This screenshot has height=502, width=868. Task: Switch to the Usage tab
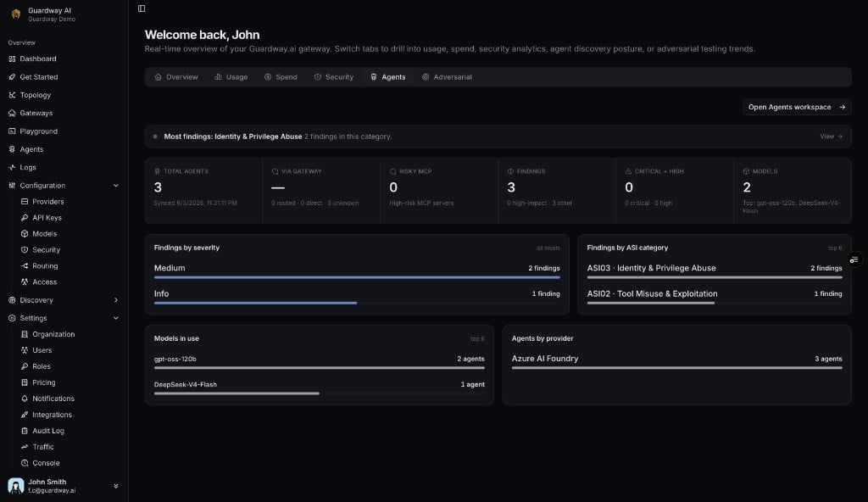click(231, 77)
